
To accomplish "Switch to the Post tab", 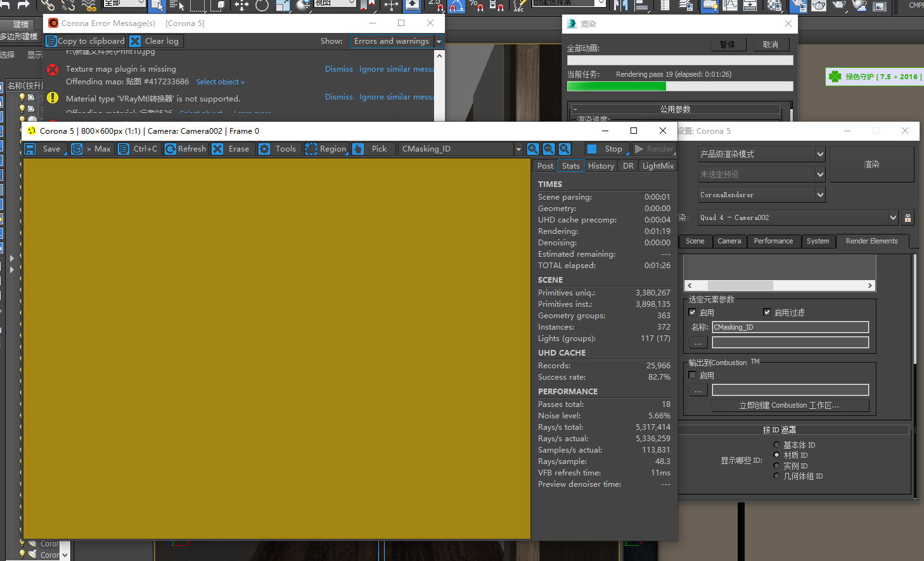I will pyautogui.click(x=545, y=166).
